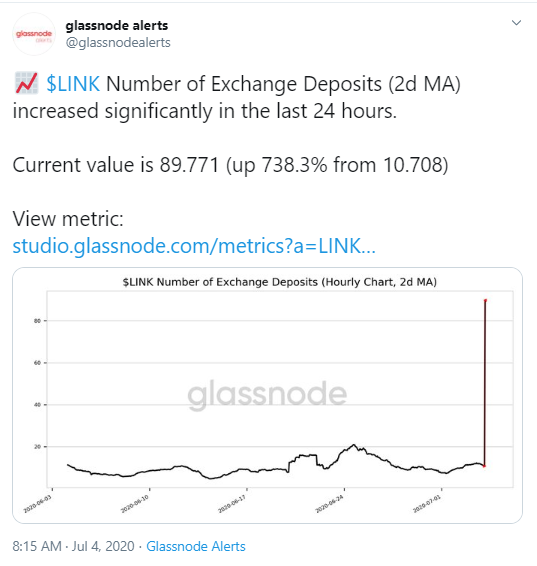This screenshot has height=566, width=537.
Task: Open the glassnode alerts profile avatar
Action: coord(34,34)
